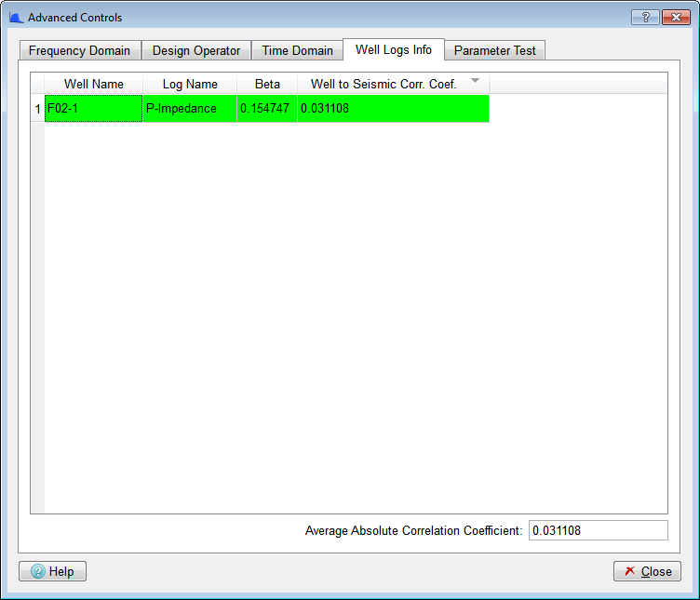The width and height of the screenshot is (700, 600).
Task: Click the sort arrow in Corr. Coef. header
Action: 475,80
